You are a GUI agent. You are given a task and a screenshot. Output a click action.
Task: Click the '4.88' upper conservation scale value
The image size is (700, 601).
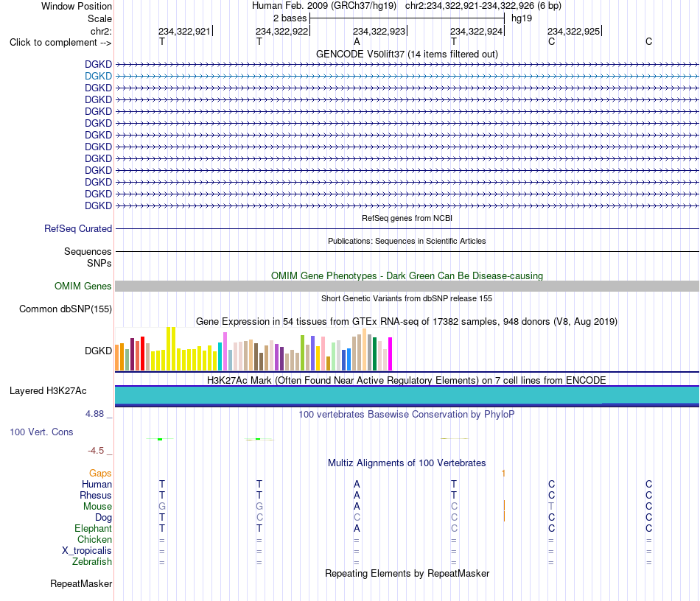tap(94, 414)
